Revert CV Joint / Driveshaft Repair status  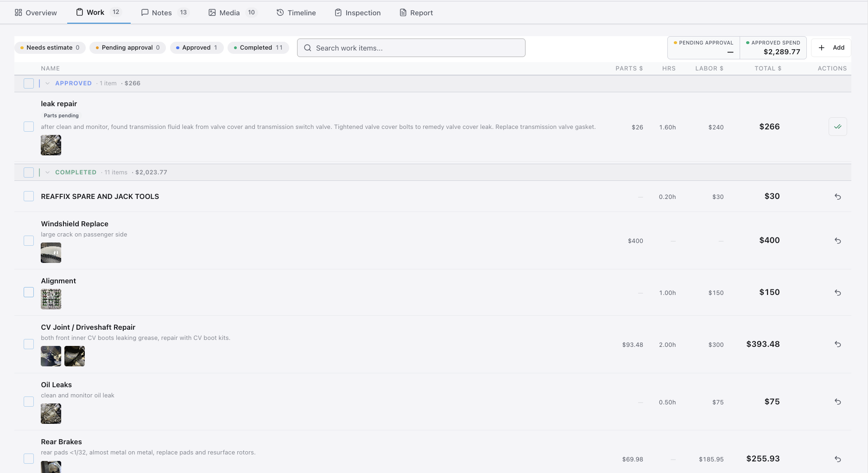pos(838,344)
